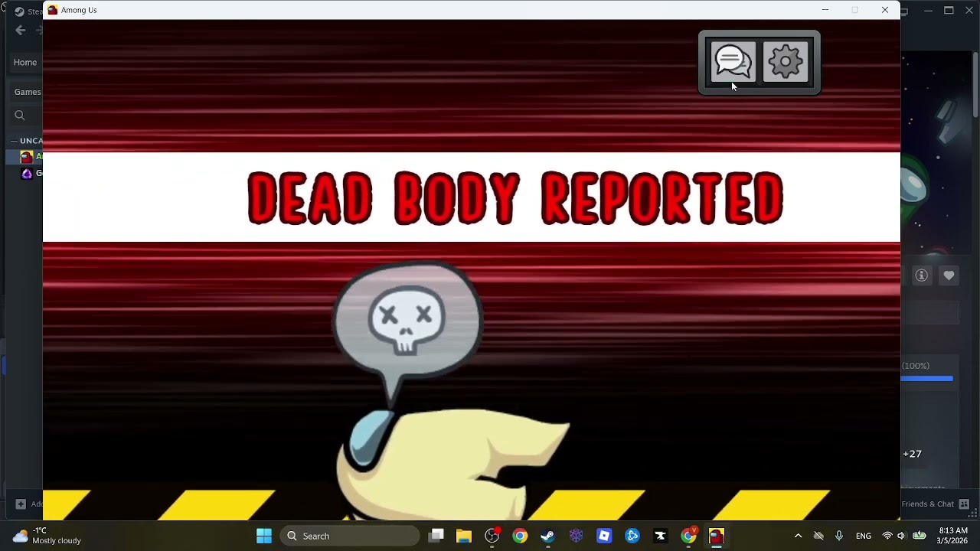This screenshot has width=980, height=551.
Task: Open volume speaker tray icon
Action: [902, 536]
